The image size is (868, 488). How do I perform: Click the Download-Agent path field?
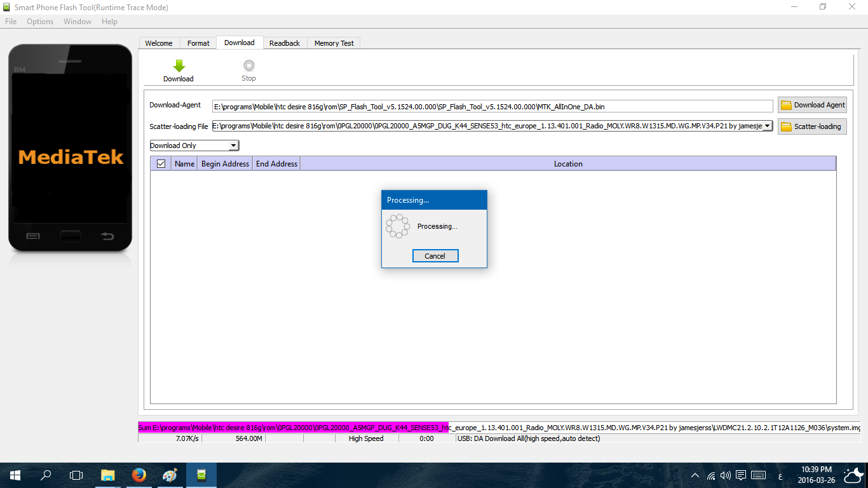coord(492,106)
